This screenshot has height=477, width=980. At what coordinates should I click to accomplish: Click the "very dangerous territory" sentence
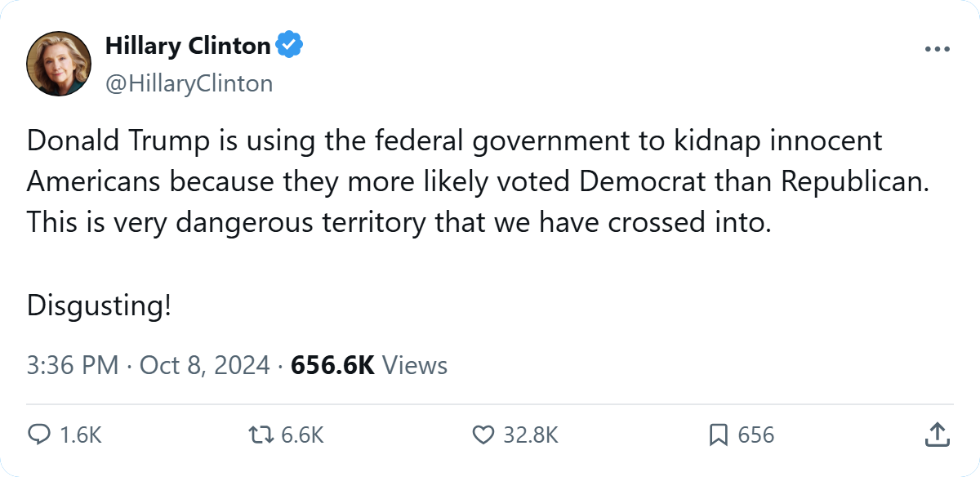tap(399, 222)
